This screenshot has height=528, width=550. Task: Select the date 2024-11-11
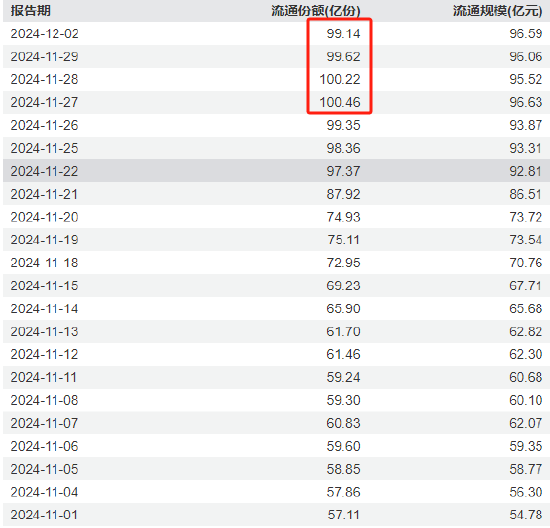click(43, 377)
